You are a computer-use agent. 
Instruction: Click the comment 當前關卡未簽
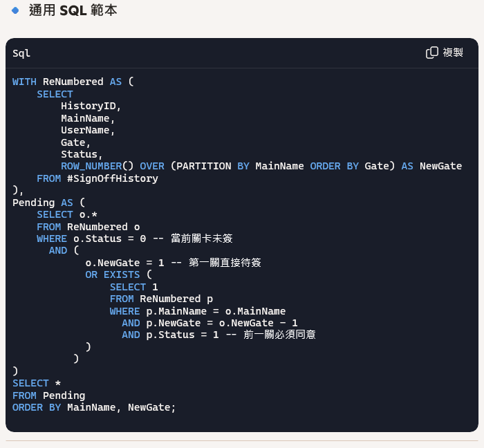tap(202, 239)
